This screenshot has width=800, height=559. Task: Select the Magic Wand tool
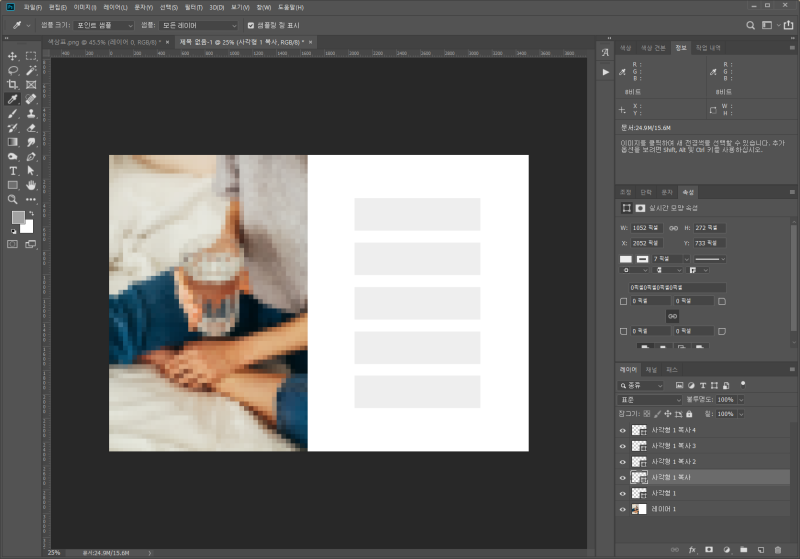click(31, 70)
